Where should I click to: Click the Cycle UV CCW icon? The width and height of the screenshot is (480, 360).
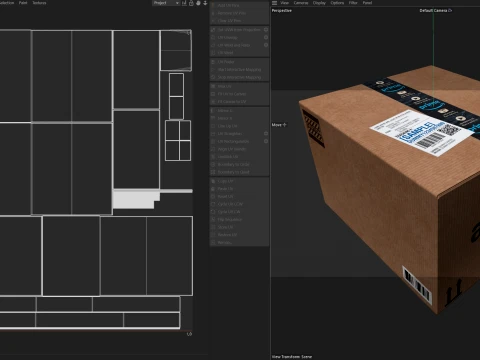coord(213,204)
